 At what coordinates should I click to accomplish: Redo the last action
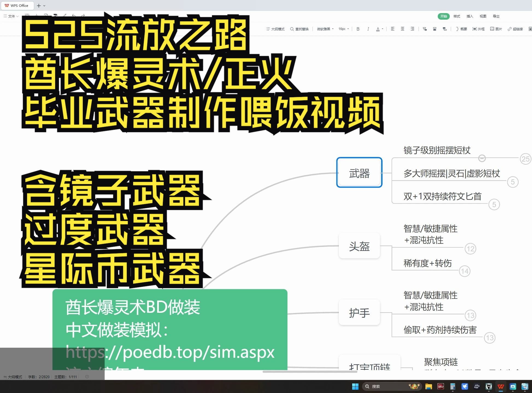83,16
